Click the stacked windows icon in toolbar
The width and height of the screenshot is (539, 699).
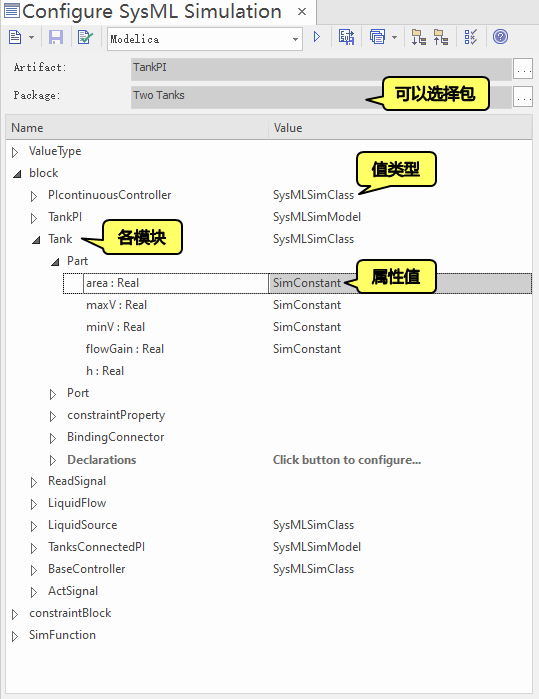[377, 37]
